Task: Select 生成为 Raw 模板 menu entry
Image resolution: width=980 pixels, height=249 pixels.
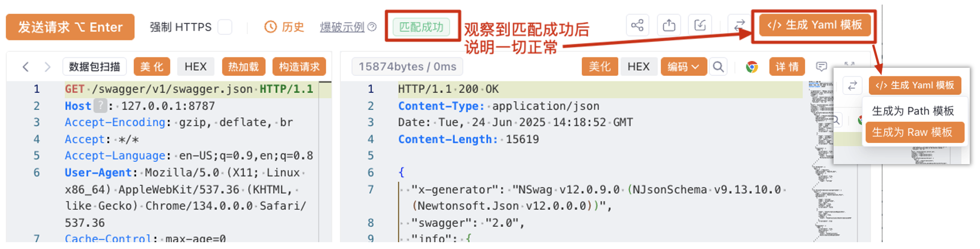Action: point(914,132)
